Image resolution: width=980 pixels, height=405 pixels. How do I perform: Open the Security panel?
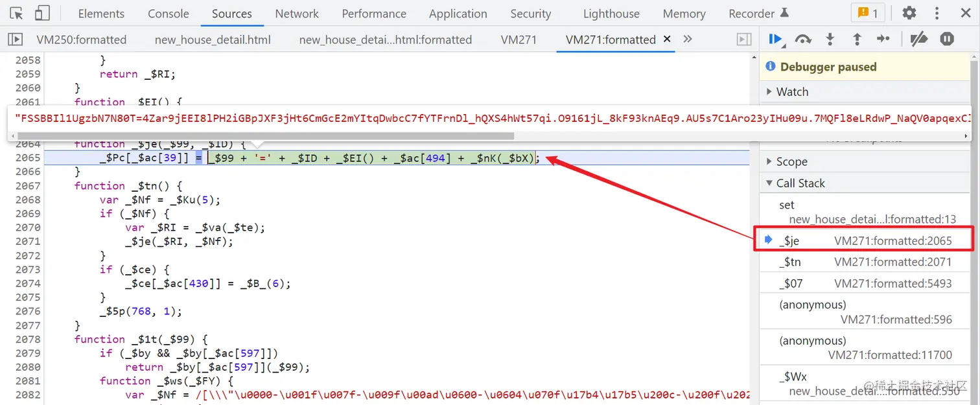(x=530, y=14)
